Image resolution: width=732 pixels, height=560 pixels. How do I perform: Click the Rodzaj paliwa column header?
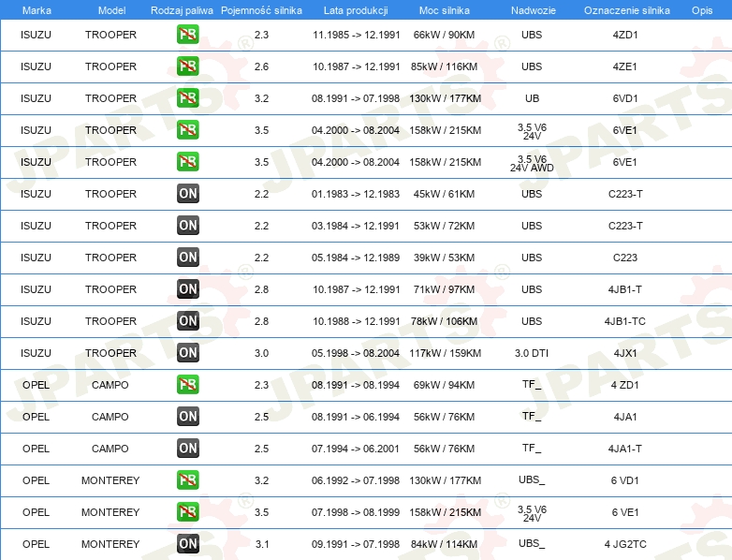(x=182, y=10)
